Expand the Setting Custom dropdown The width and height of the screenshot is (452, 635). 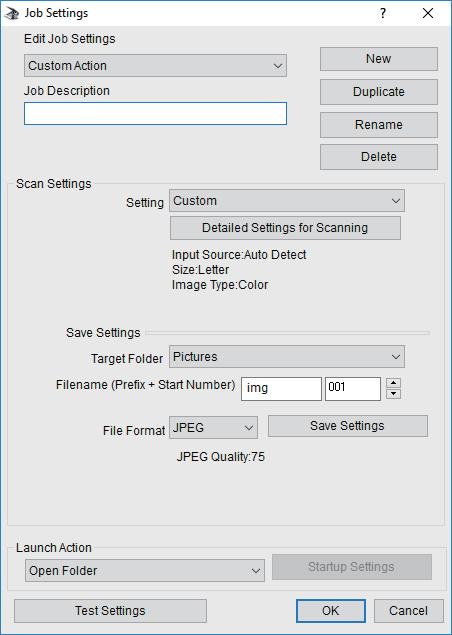click(x=287, y=201)
